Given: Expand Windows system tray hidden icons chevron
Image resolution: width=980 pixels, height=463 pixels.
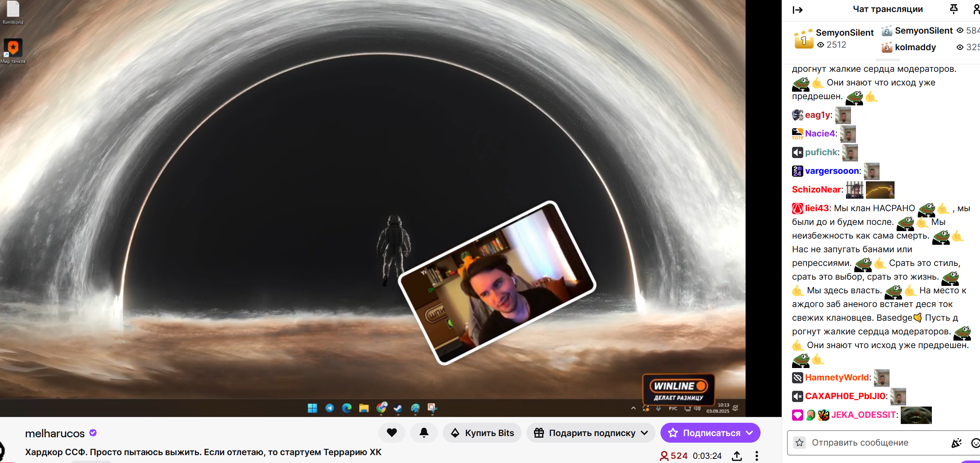Looking at the screenshot, I should click(633, 408).
